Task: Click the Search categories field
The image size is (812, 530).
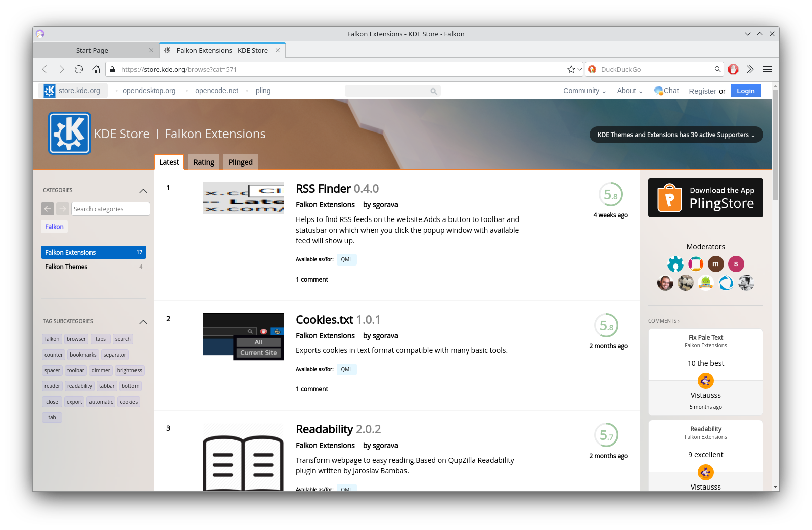Action: 111,209
